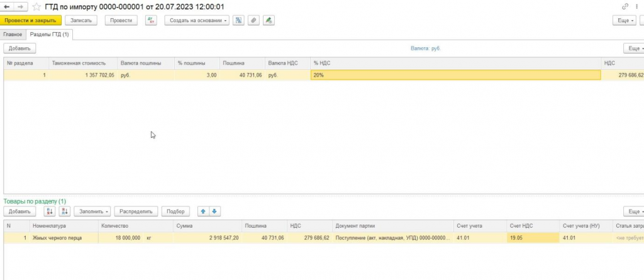The width and height of the screenshot is (644, 280).
Task: Click Счет учета (НУ) cell 41.01
Action: pos(586,238)
